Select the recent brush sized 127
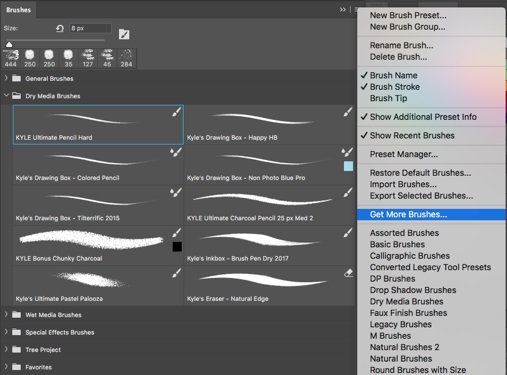 click(88, 58)
